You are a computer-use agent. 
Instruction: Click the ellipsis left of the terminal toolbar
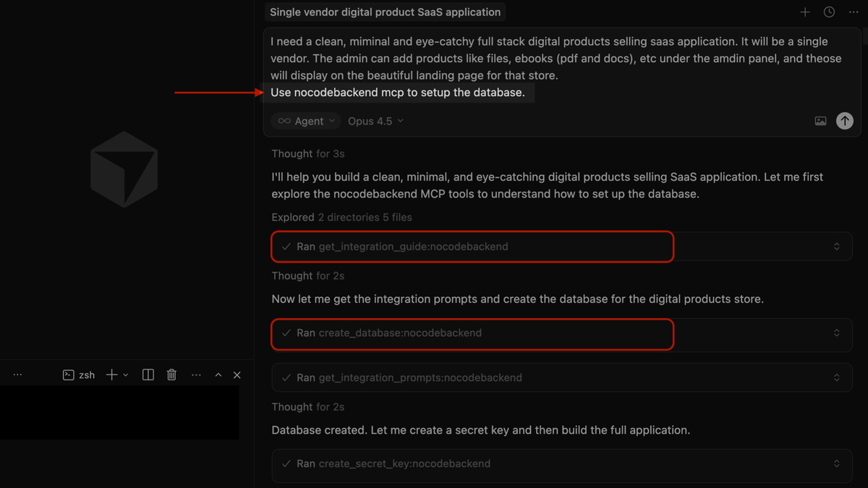17,374
